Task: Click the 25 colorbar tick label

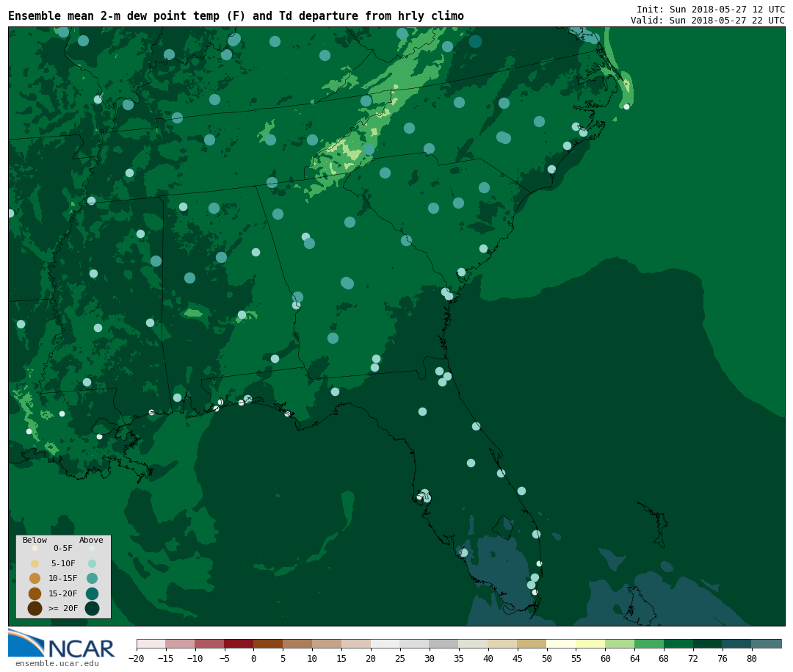Action: pos(400,658)
